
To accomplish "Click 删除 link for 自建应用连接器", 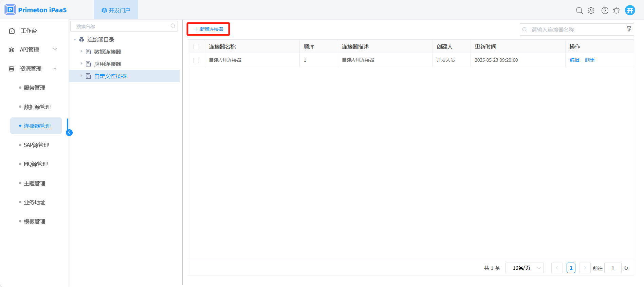I will tap(589, 60).
